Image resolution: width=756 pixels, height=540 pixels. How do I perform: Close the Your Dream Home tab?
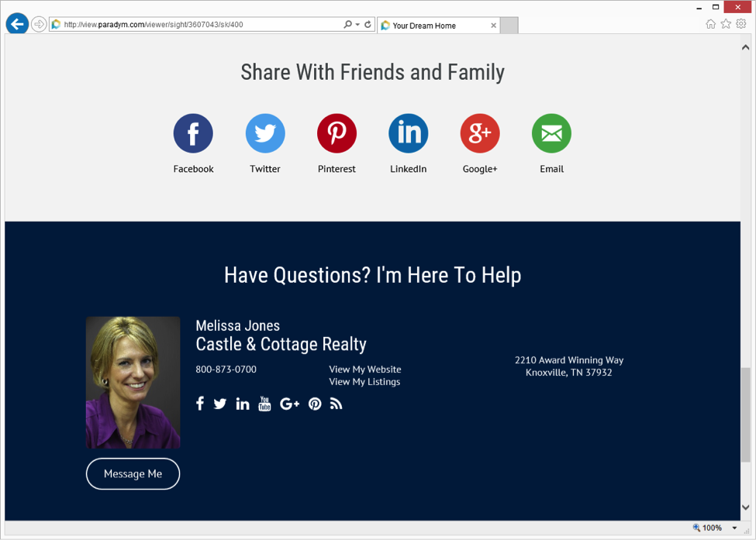click(x=493, y=26)
